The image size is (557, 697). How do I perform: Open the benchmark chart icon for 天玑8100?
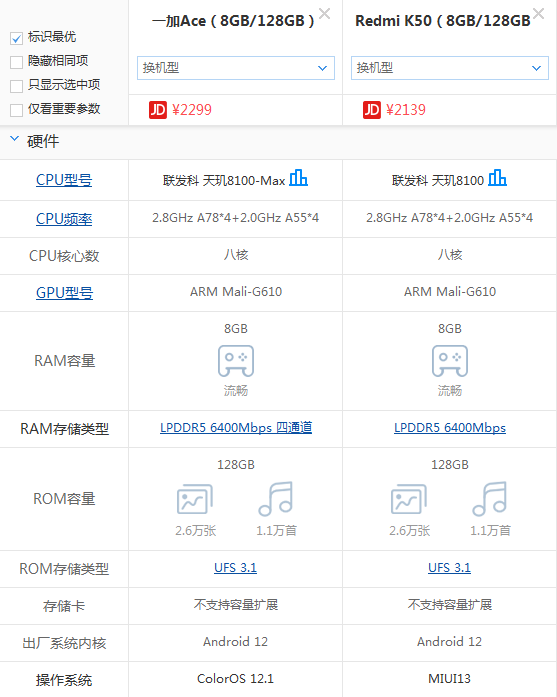[497, 178]
